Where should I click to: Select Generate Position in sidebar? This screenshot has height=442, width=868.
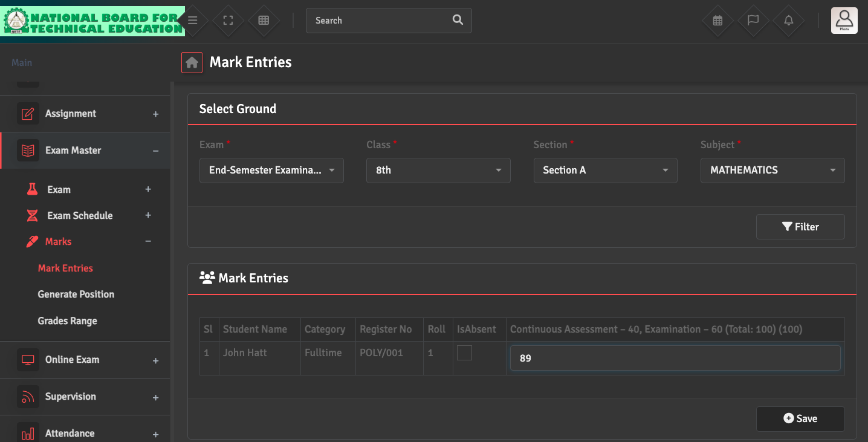[x=76, y=294]
